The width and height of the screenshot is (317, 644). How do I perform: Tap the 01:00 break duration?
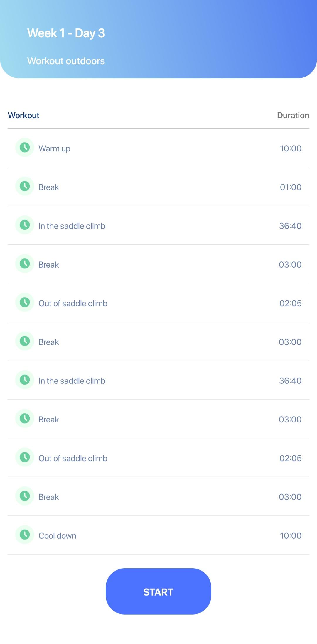click(x=291, y=187)
